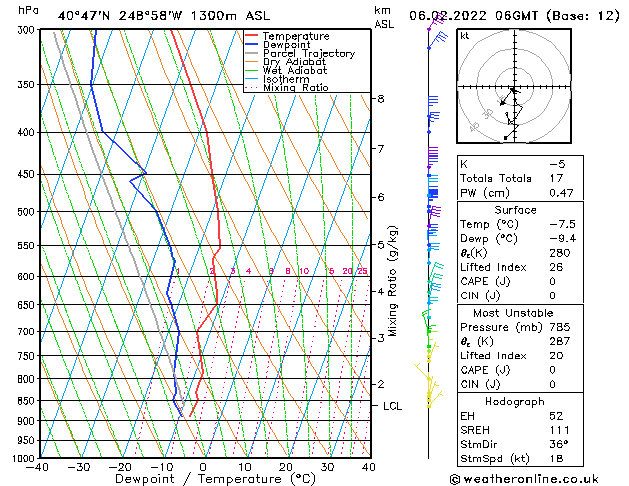Image resolution: width=629 pixels, height=486 pixels.
Task: Click the 'kt' label in the hodograph
Action: pyautogui.click(x=465, y=36)
